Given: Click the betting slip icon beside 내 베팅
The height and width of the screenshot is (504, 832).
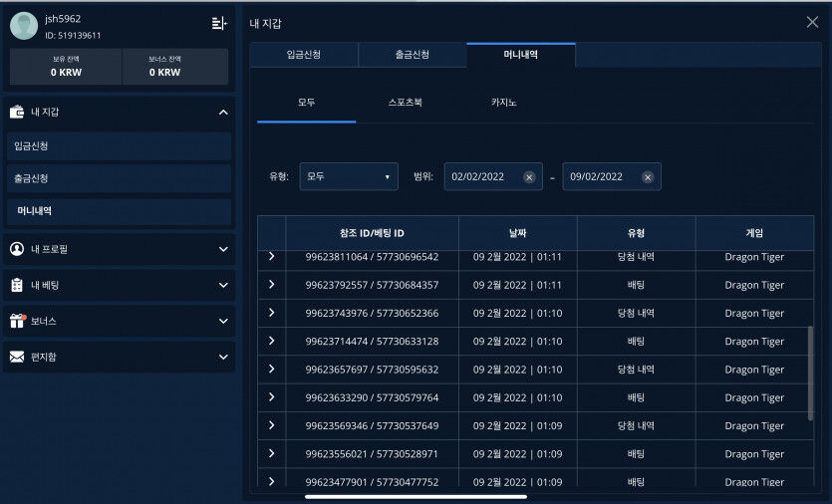Looking at the screenshot, I should (x=17, y=285).
